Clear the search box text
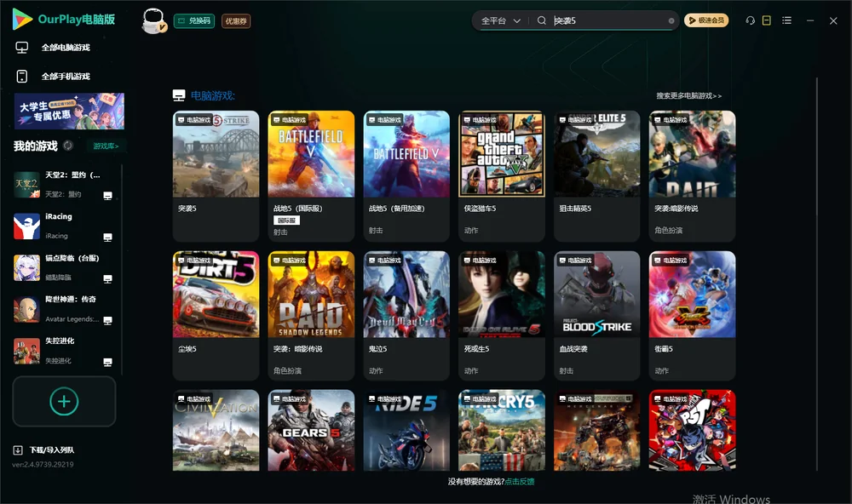 click(671, 20)
